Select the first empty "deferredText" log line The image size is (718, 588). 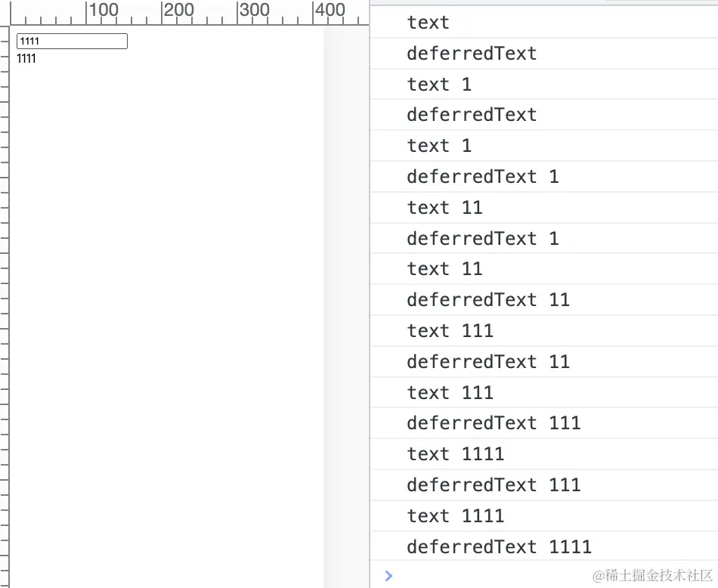tap(472, 54)
